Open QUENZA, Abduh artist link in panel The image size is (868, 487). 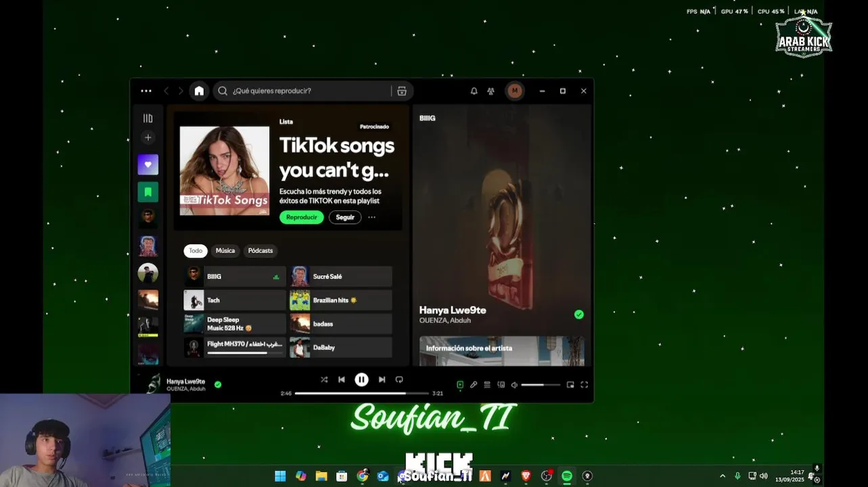444,321
